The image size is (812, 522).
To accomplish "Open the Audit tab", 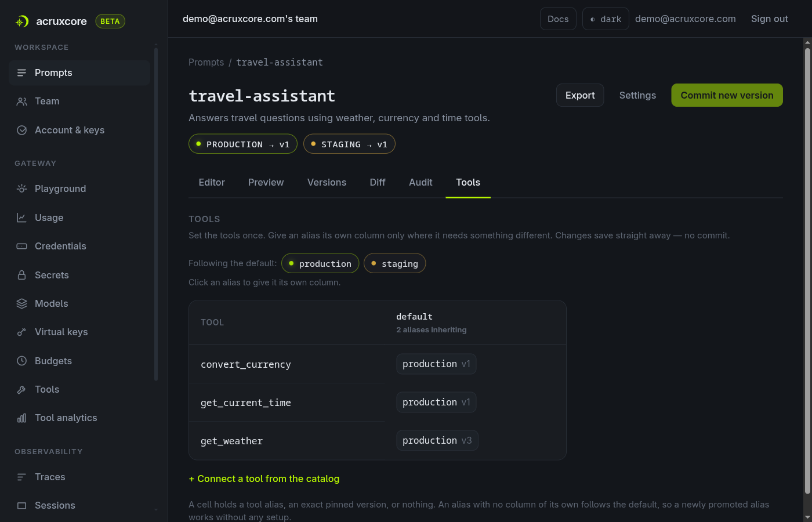I will [x=420, y=182].
